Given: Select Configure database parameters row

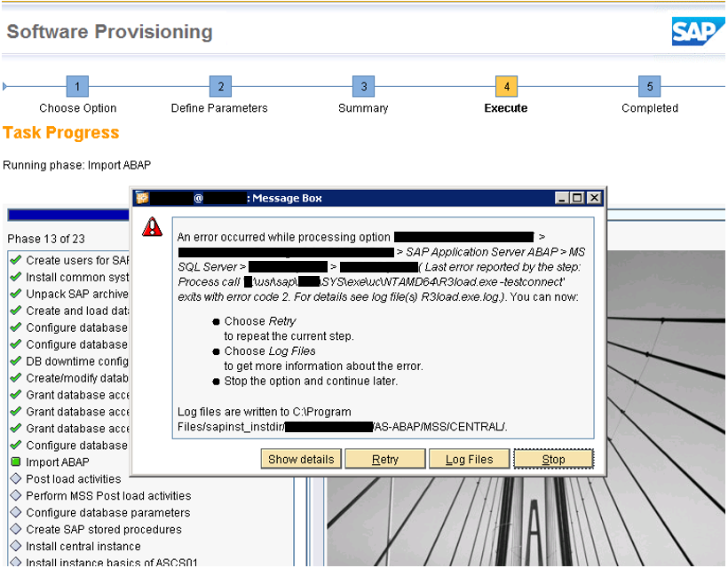Looking at the screenshot, I should 107,512.
